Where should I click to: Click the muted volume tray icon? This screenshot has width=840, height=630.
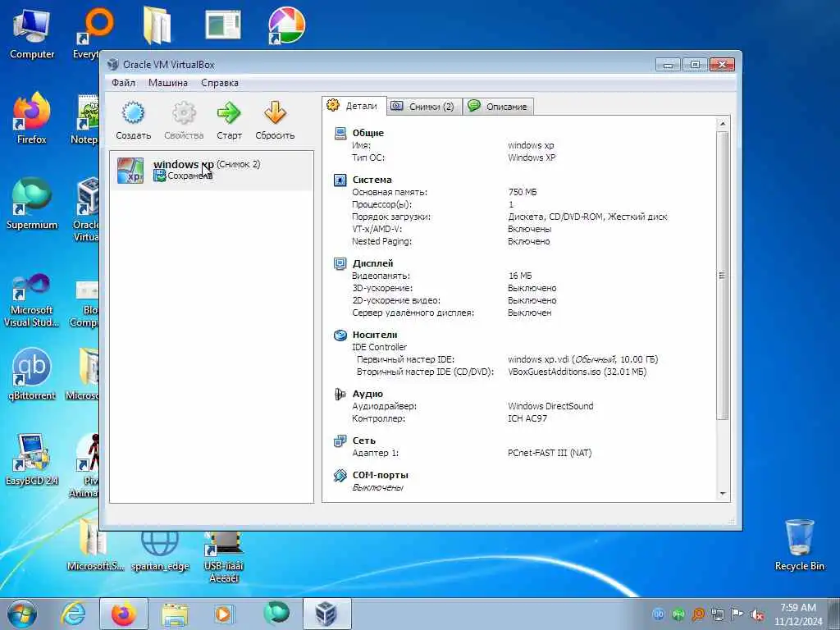[757, 614]
